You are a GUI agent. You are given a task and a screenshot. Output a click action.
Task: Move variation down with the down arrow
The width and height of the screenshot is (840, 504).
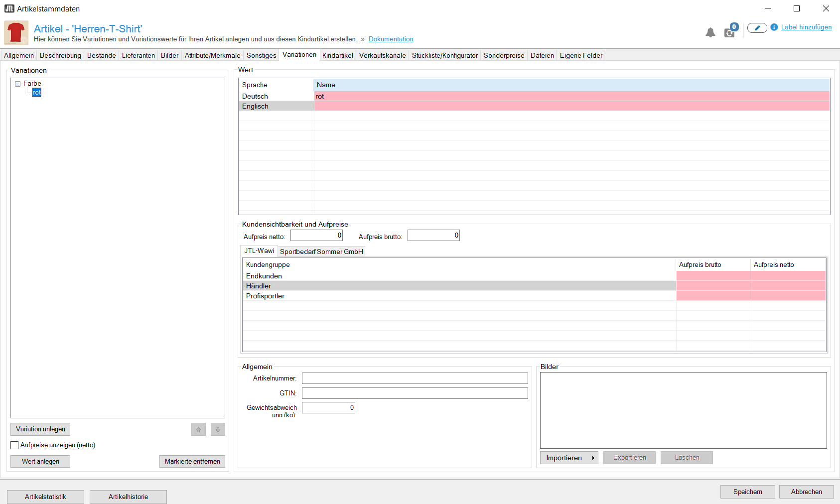pos(218,430)
